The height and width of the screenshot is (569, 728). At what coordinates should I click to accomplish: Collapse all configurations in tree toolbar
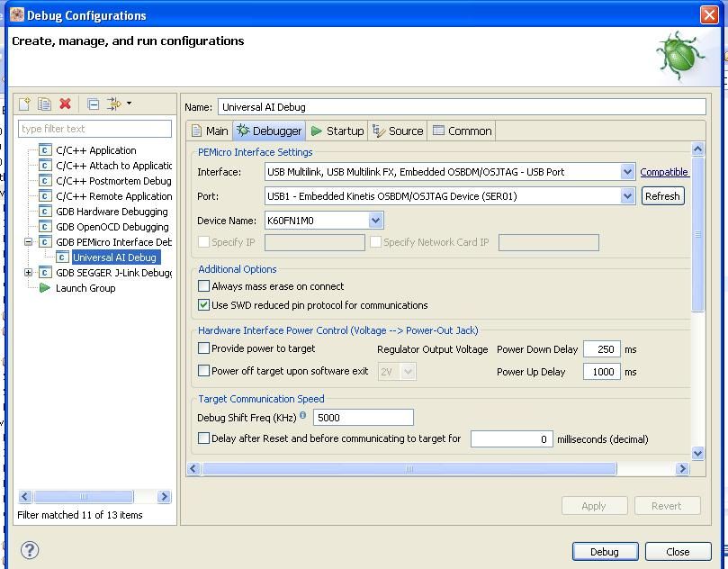[x=94, y=104]
